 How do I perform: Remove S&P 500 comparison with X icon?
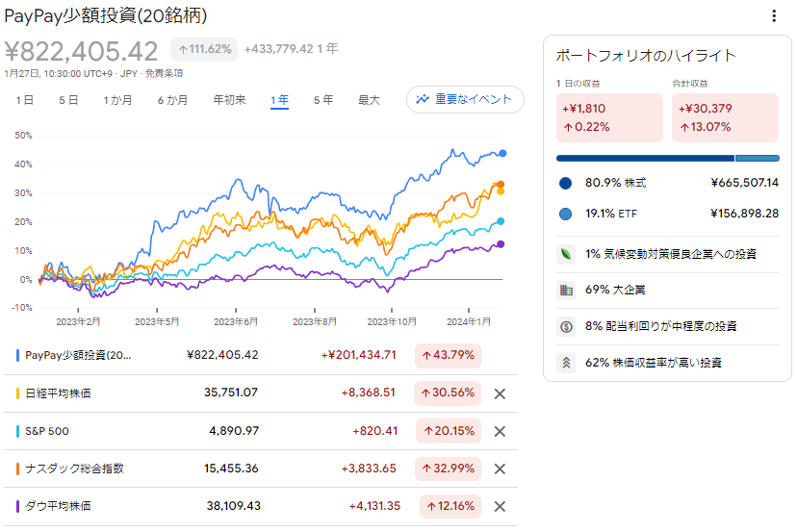(x=500, y=431)
